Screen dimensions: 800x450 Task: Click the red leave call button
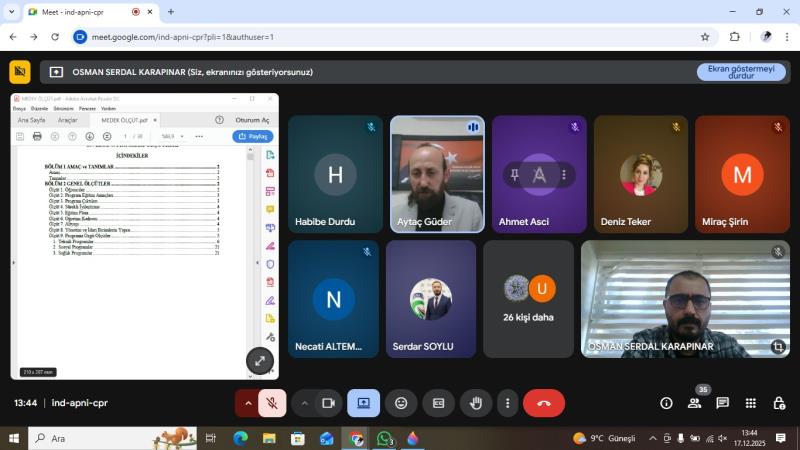544,403
